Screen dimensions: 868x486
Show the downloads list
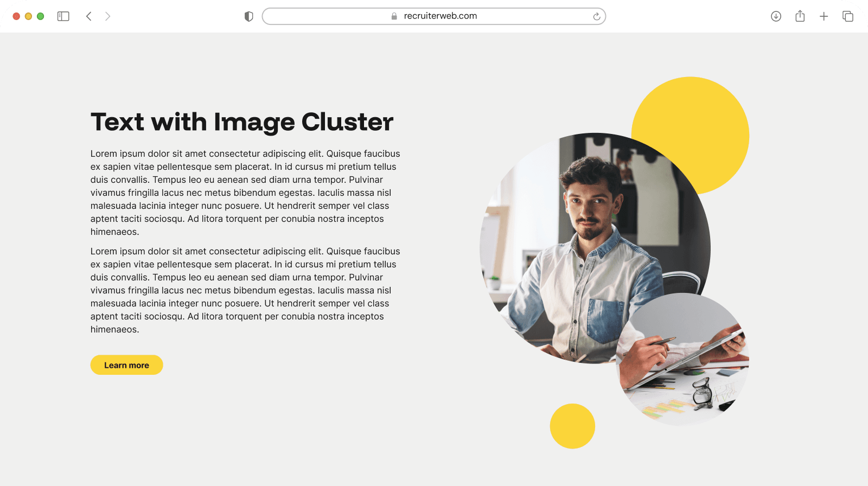[776, 16]
